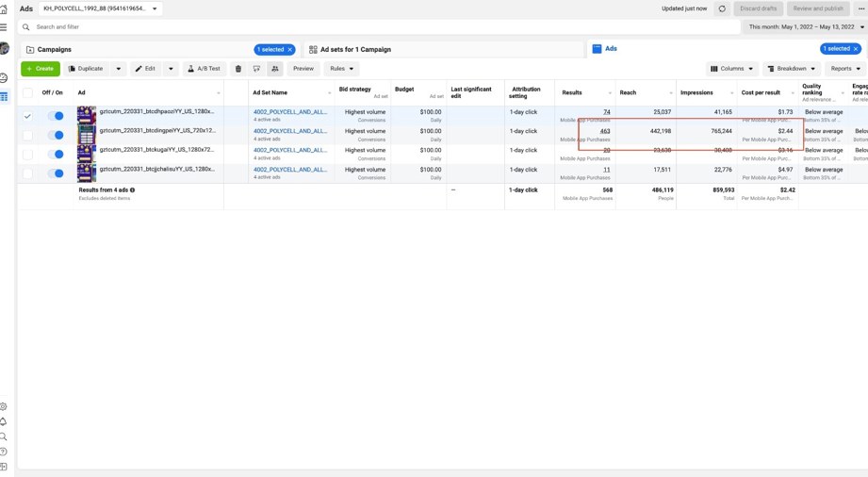The height and width of the screenshot is (477, 868).
Task: Open the Reports dropdown
Action: click(845, 69)
